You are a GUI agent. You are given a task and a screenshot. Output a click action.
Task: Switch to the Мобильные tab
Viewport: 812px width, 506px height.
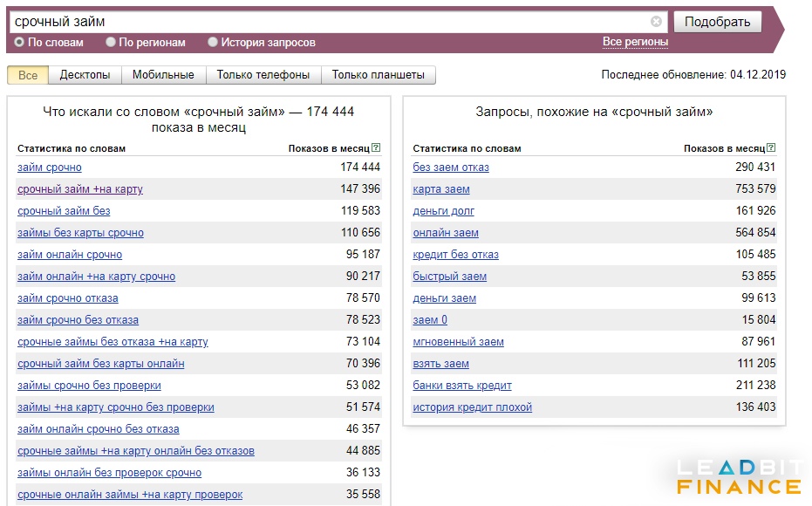point(163,74)
